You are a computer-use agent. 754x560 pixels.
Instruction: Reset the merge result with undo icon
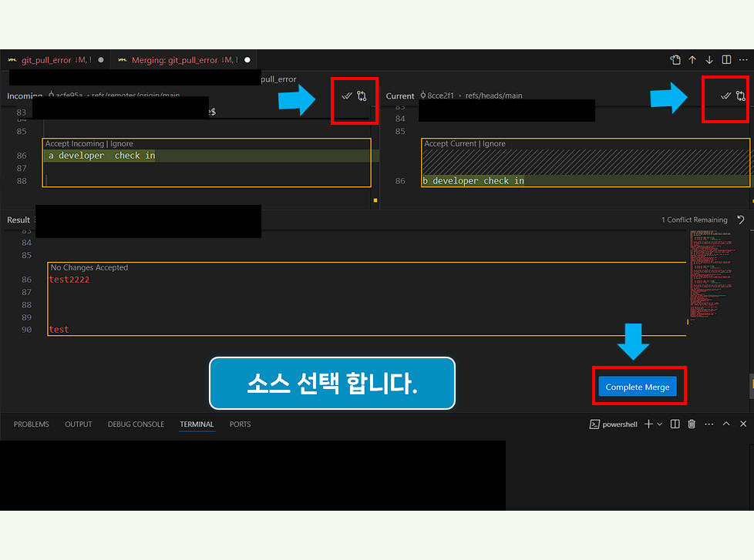pyautogui.click(x=741, y=220)
